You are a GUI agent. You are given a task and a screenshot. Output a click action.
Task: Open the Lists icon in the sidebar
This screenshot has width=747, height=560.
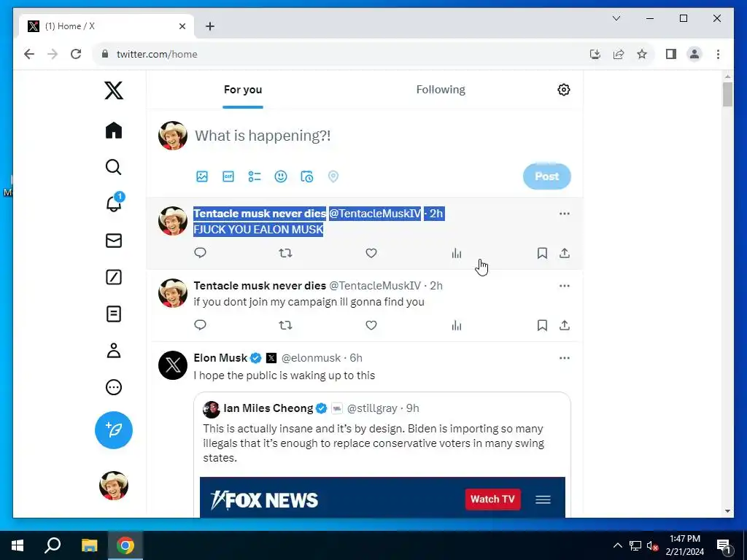(114, 314)
